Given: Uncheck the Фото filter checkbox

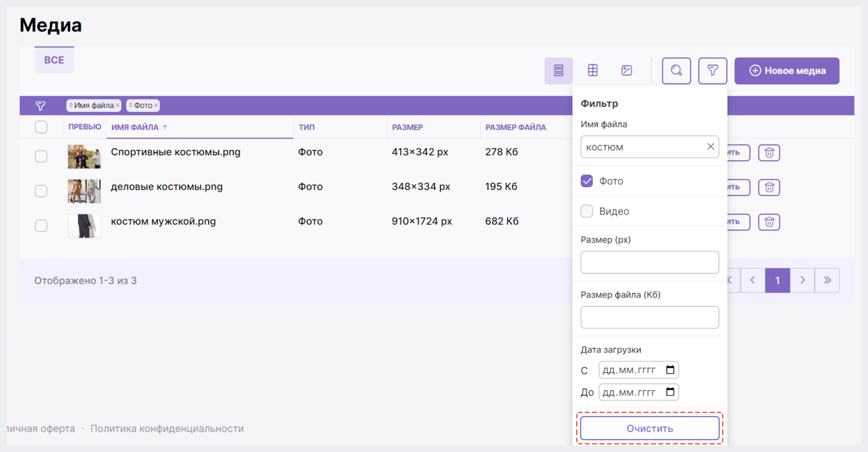Looking at the screenshot, I should coord(587,181).
